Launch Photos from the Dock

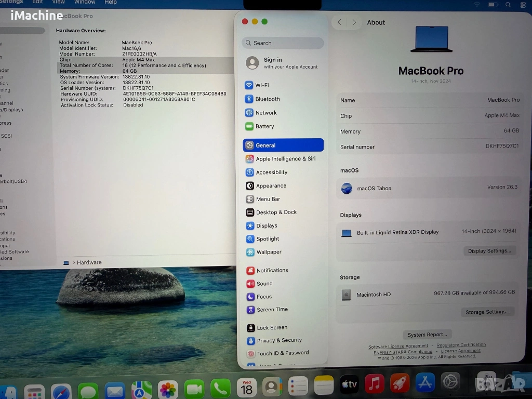tap(168, 389)
